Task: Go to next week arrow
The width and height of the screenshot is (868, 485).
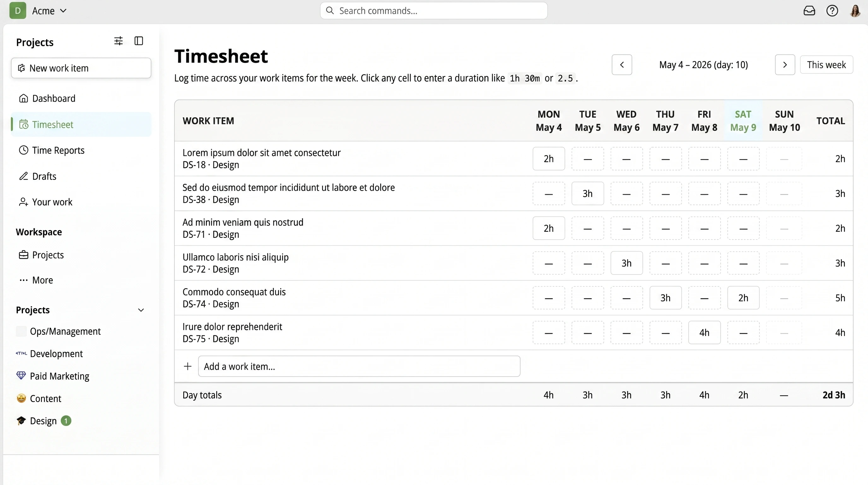Action: 785,65
